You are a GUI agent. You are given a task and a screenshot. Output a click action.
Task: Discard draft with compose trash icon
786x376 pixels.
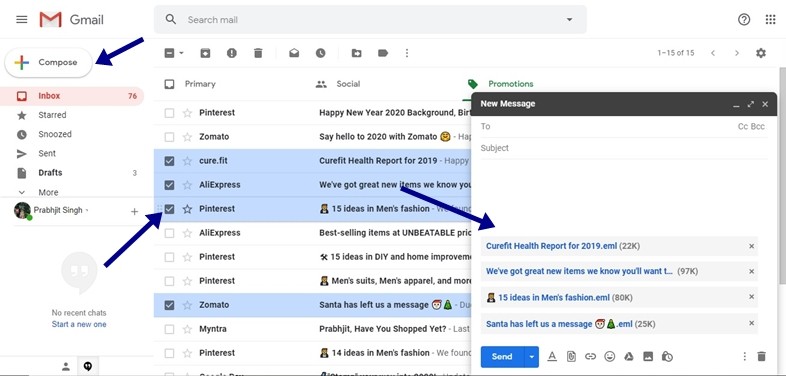(x=761, y=356)
